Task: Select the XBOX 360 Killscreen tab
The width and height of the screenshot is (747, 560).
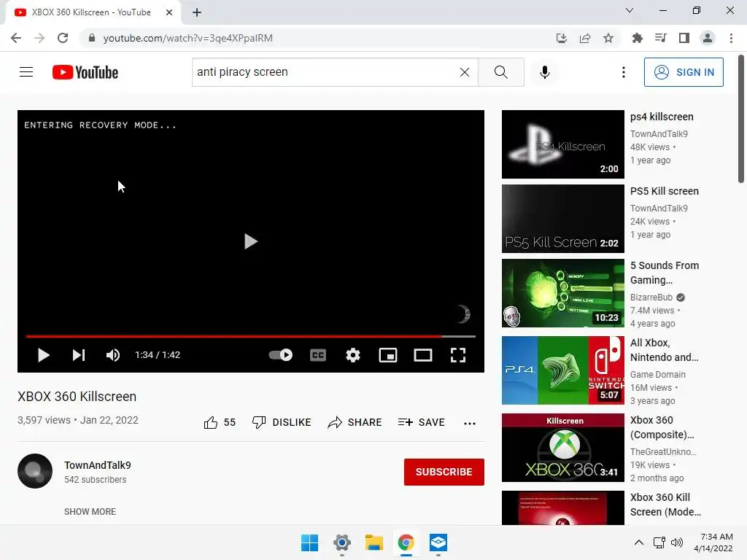Action: pos(90,12)
